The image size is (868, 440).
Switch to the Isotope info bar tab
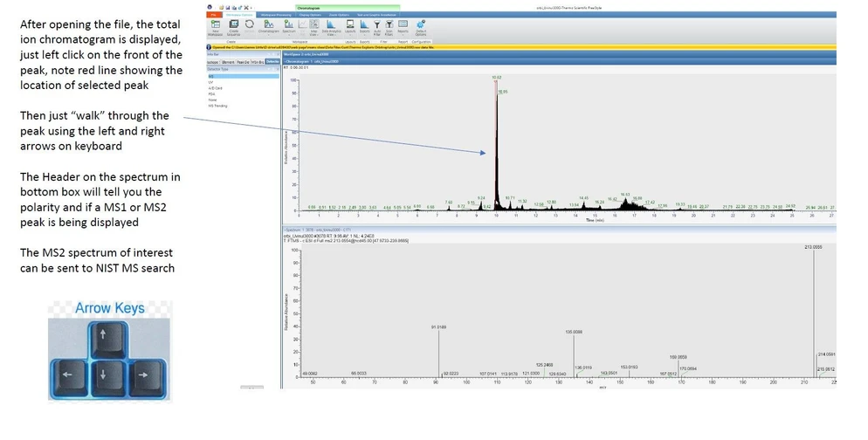click(212, 62)
